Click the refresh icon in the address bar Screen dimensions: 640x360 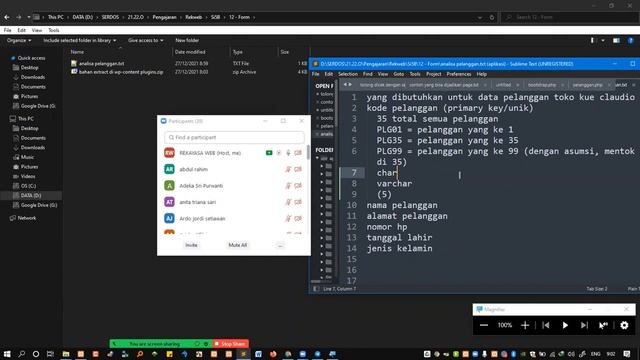tap(491, 17)
